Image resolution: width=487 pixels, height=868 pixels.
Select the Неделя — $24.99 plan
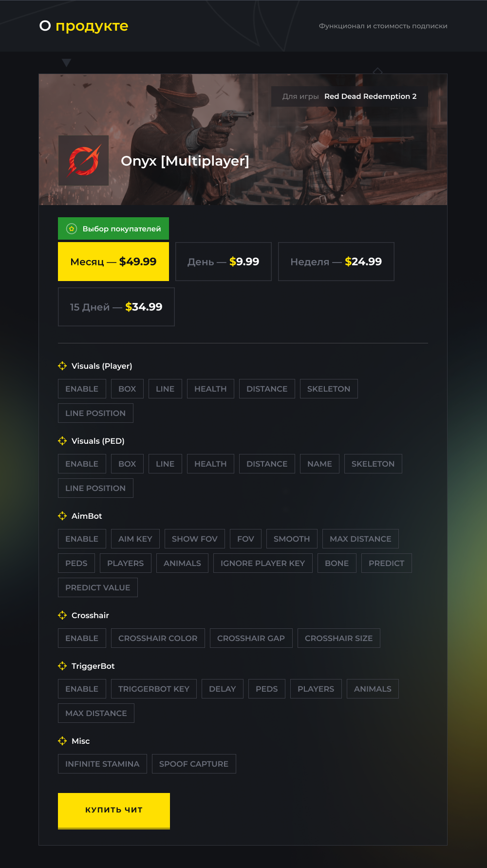336,262
